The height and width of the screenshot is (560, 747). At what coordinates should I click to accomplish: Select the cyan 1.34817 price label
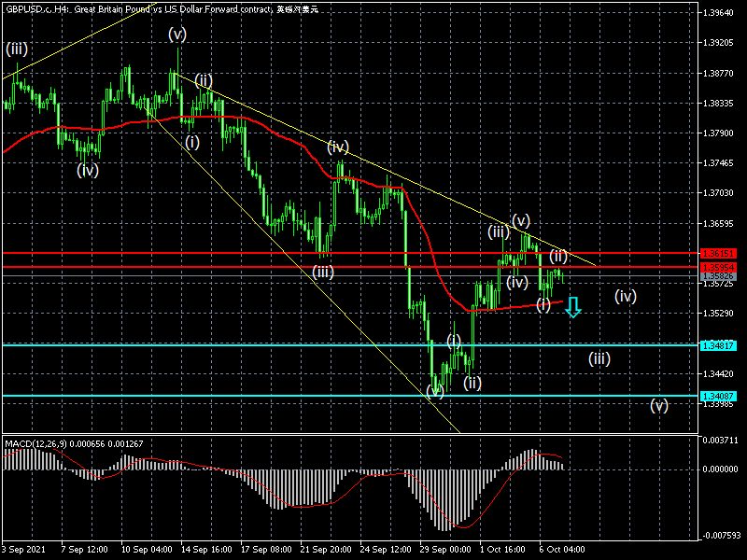tap(719, 345)
